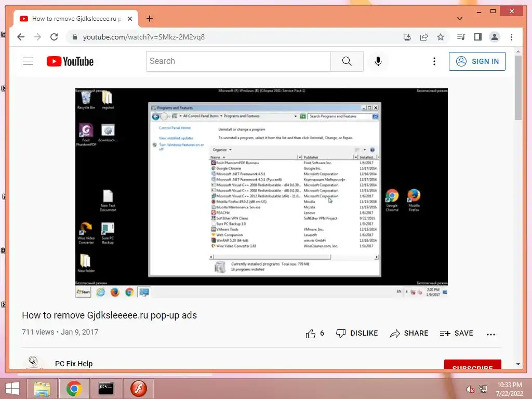This screenshot has height=399, width=532.
Task: Open more actions ellipsis below video
Action: (x=490, y=334)
